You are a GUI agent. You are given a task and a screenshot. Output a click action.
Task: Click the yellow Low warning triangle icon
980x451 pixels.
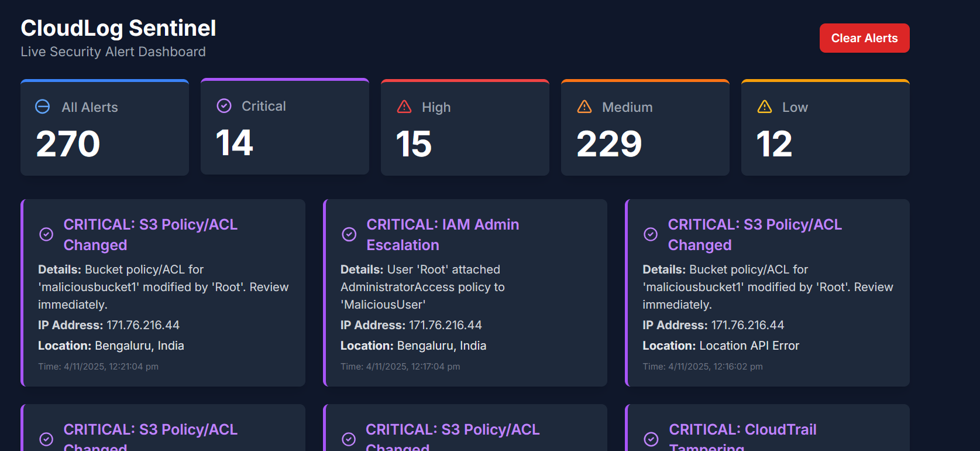click(x=765, y=107)
